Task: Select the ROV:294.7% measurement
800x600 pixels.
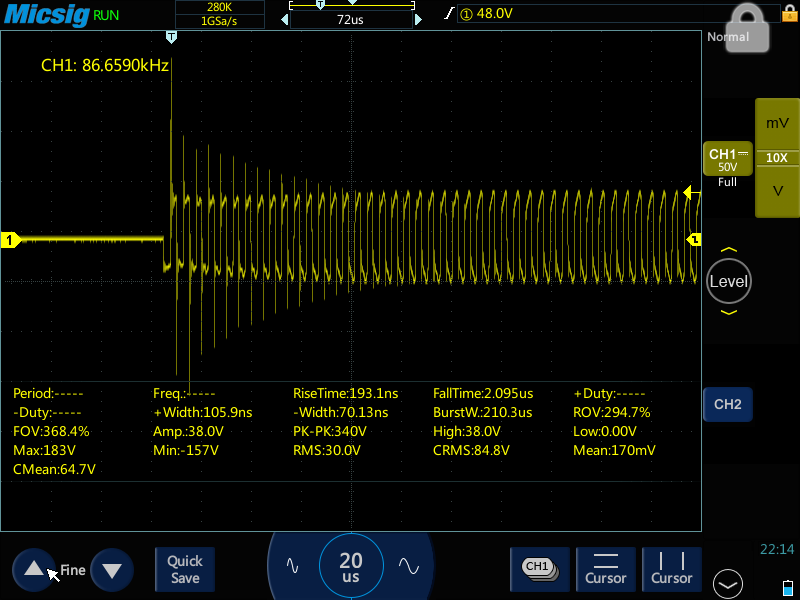Action: tap(612, 413)
